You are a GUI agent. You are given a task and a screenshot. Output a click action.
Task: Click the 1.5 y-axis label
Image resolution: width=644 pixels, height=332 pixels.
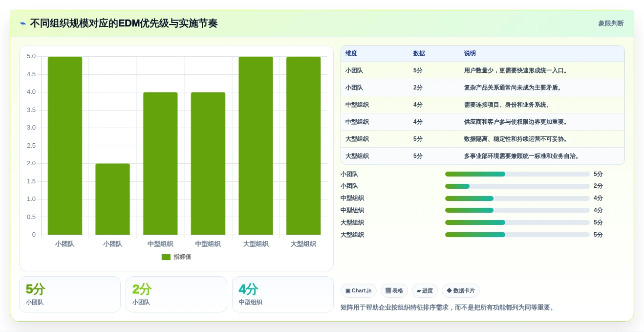click(x=31, y=181)
